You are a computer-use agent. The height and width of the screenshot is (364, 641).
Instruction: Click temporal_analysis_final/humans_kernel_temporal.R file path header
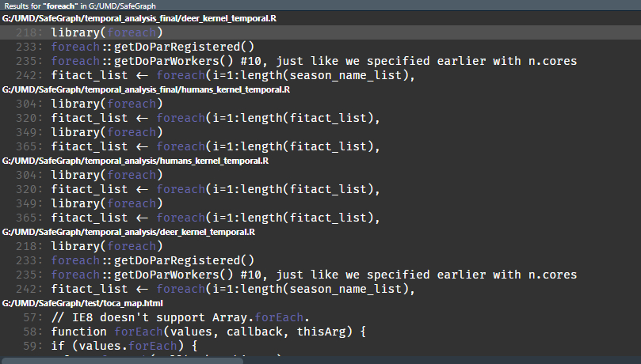146,89
